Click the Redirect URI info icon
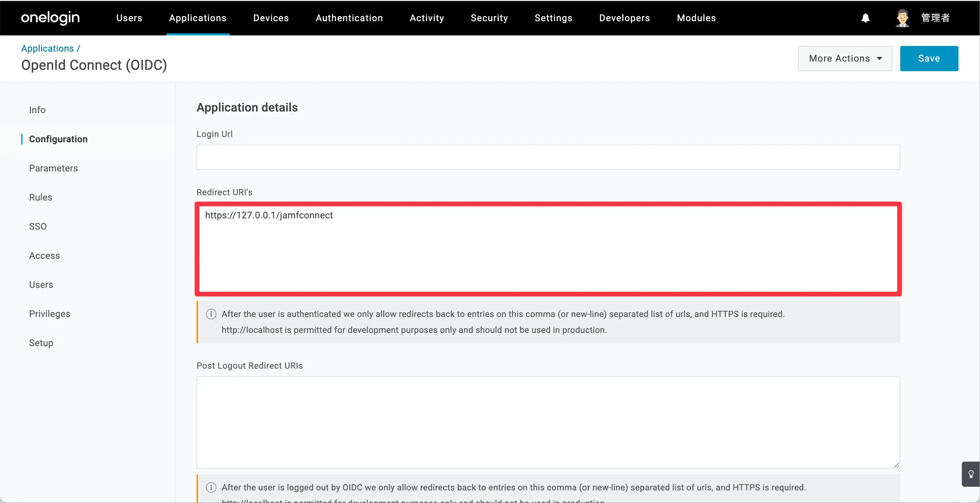Screen dimensions: 980x503 click(211, 314)
